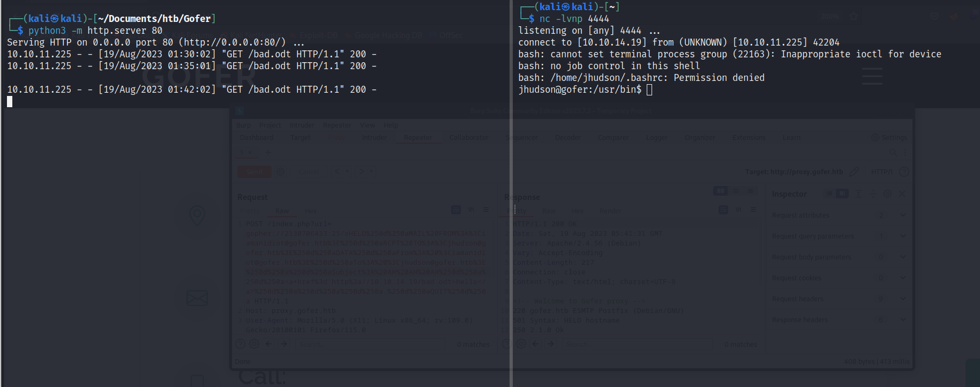Open Request search help icon
This screenshot has height=387, width=980.
(240, 344)
